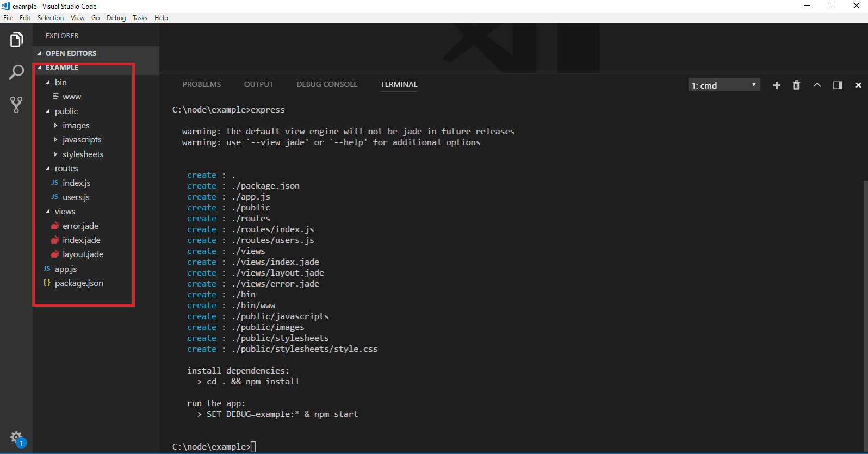Open the Help menu
The height and width of the screenshot is (454, 868).
(161, 18)
